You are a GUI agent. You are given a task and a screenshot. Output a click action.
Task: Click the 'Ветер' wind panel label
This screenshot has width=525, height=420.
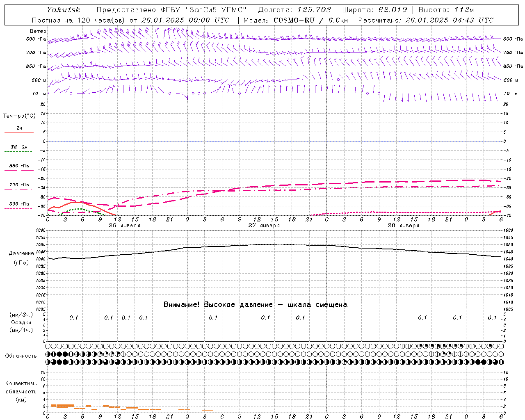click(38, 31)
